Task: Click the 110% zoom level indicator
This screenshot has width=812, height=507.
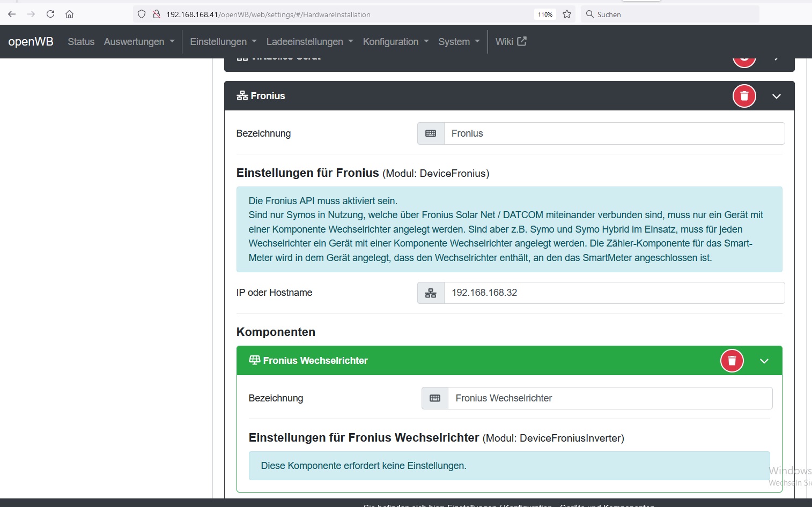Action: tap(545, 14)
